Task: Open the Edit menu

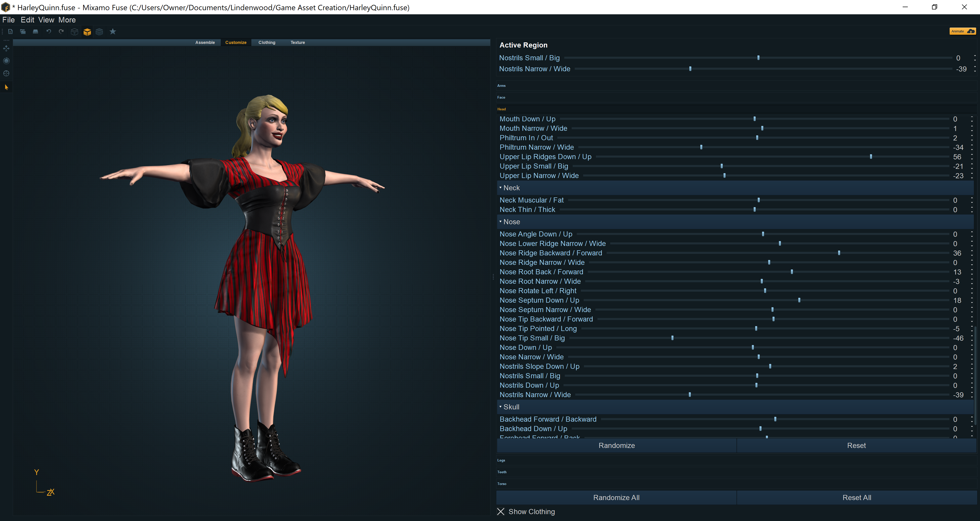Action: pos(27,20)
